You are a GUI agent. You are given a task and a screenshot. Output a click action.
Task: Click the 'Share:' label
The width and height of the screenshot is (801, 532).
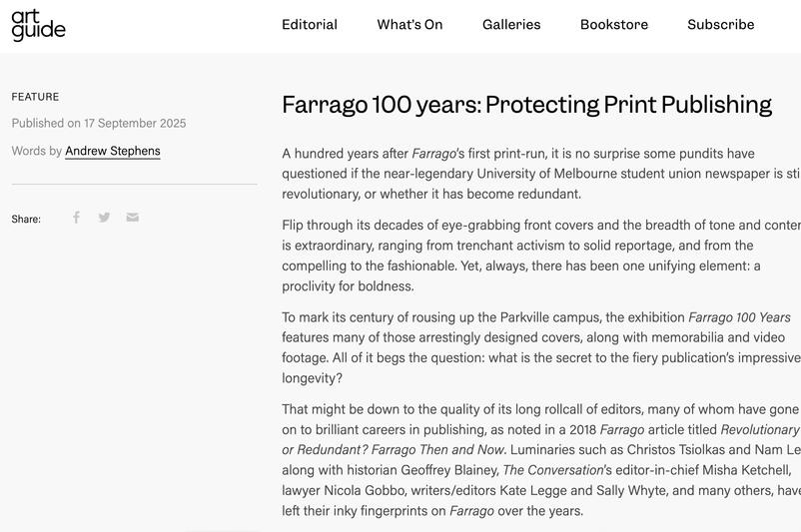(x=26, y=219)
